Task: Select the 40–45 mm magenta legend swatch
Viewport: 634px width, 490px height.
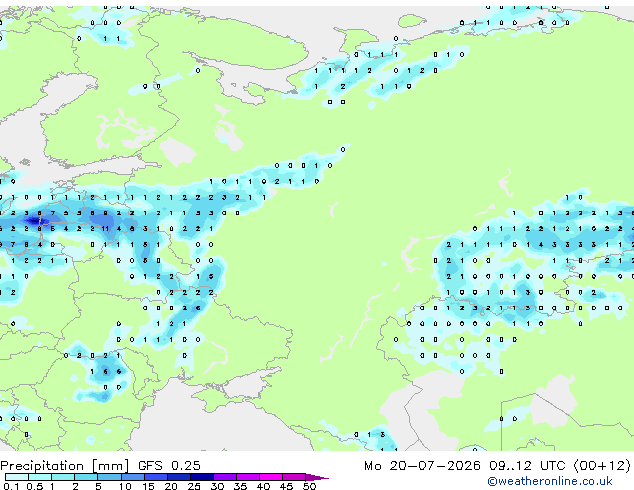Action: pyautogui.click(x=271, y=477)
